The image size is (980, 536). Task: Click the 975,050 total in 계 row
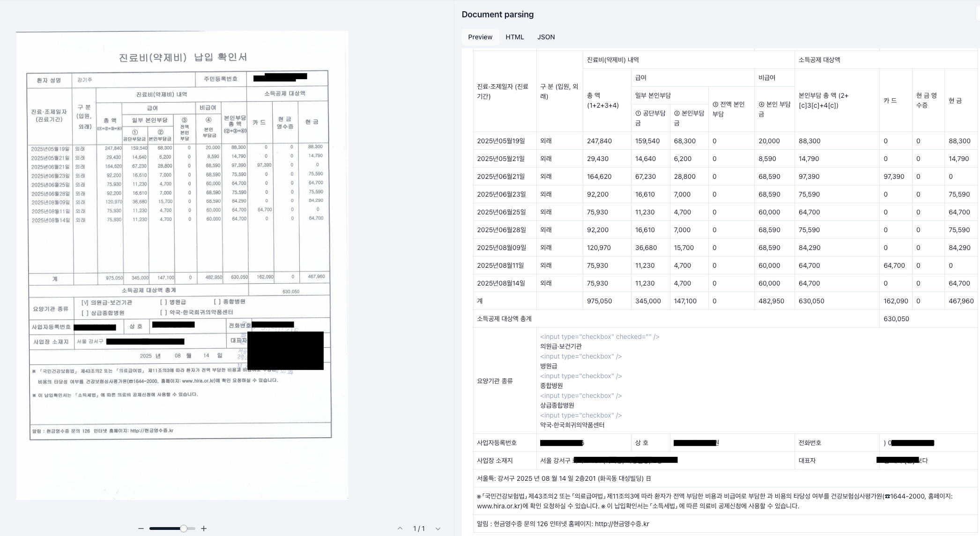pos(599,301)
